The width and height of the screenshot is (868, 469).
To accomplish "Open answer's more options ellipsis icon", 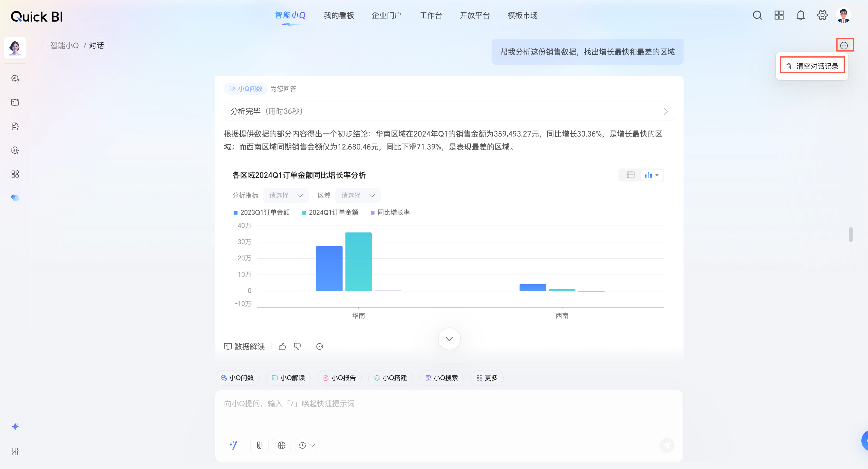I will click(319, 346).
